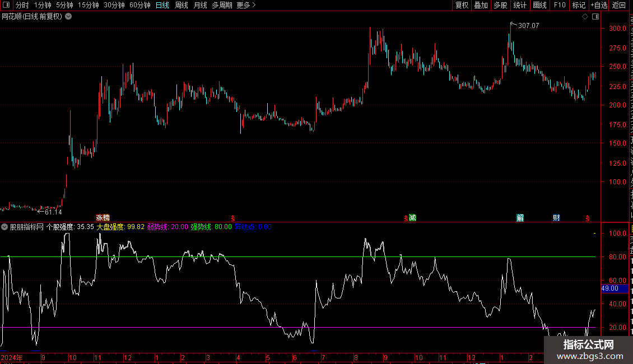Click the 300.0 price axis label
The image size is (633, 364).
(x=618, y=29)
